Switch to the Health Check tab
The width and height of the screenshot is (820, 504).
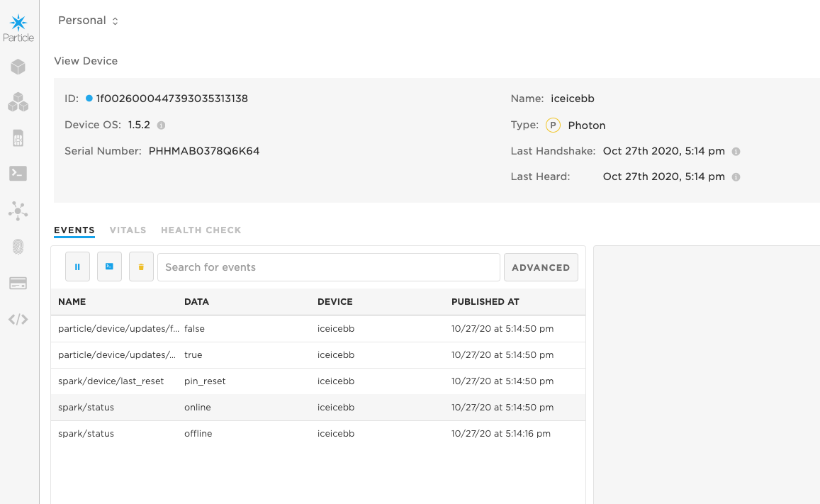201,230
